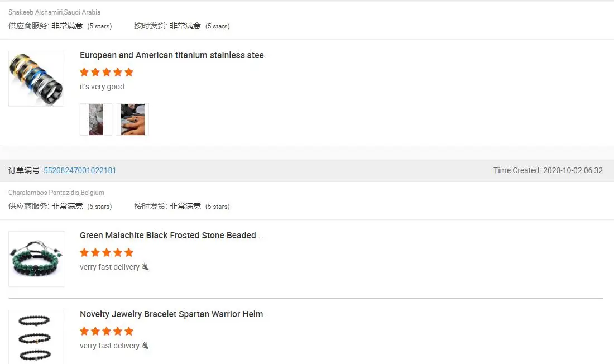Open Novelty Jewelry Bracelet Spartan Warrior title
This screenshot has width=614, height=364.
[x=174, y=314]
